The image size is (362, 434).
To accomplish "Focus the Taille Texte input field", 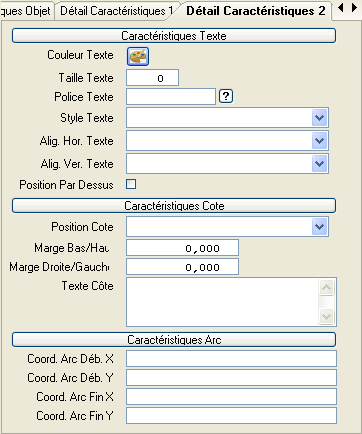I will [x=152, y=78].
